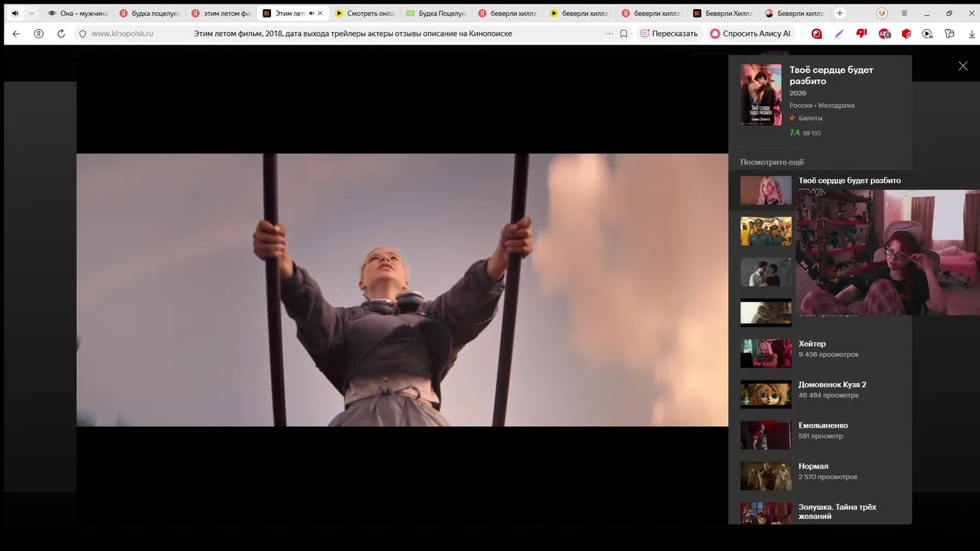Select the list thumbnail showing two men

(766, 272)
